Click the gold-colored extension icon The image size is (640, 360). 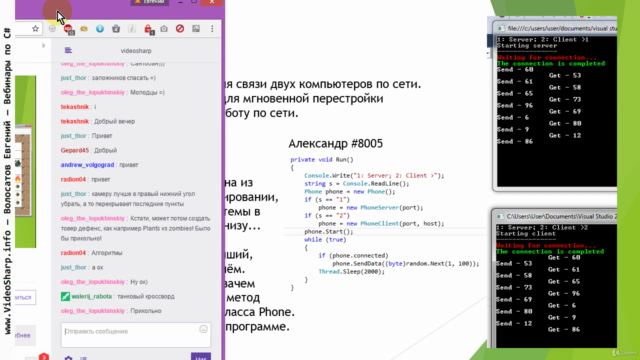[x=84, y=29]
